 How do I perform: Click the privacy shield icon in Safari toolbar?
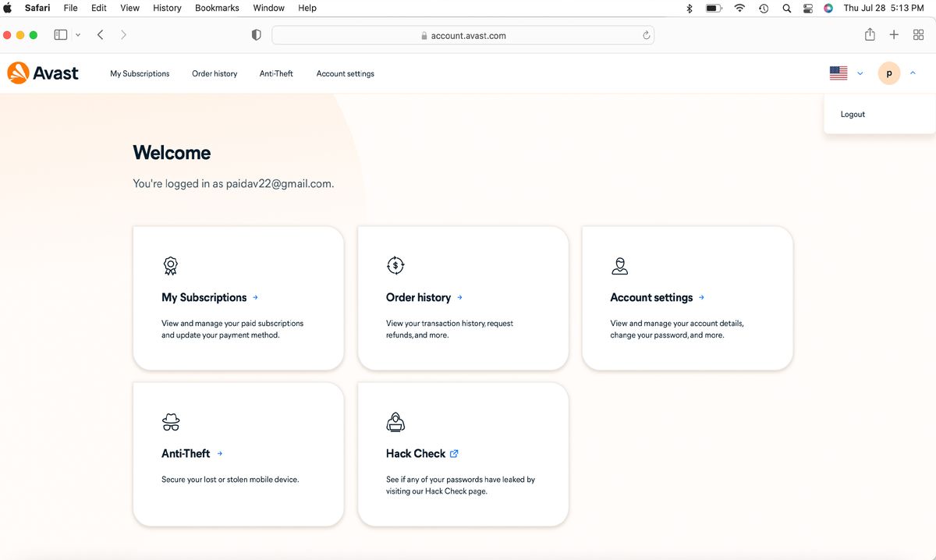tap(255, 34)
